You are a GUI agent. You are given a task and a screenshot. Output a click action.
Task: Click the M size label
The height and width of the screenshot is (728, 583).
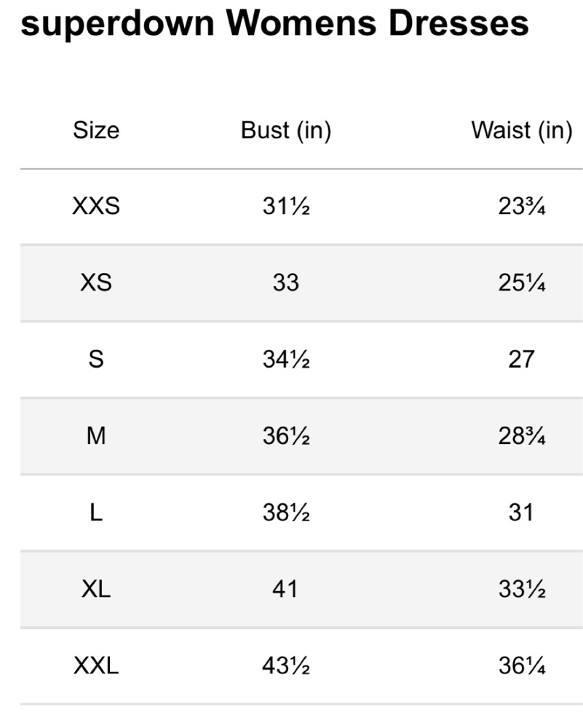tap(96, 436)
